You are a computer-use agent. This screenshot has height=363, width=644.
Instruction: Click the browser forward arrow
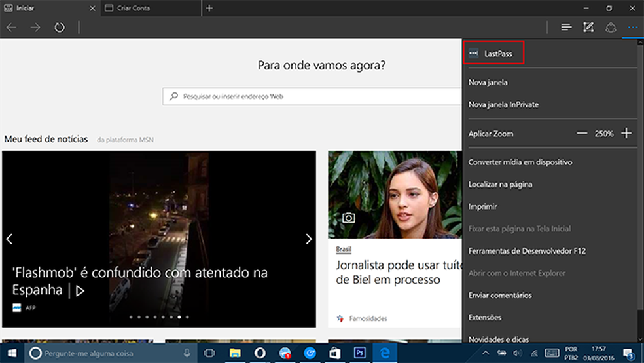(35, 28)
